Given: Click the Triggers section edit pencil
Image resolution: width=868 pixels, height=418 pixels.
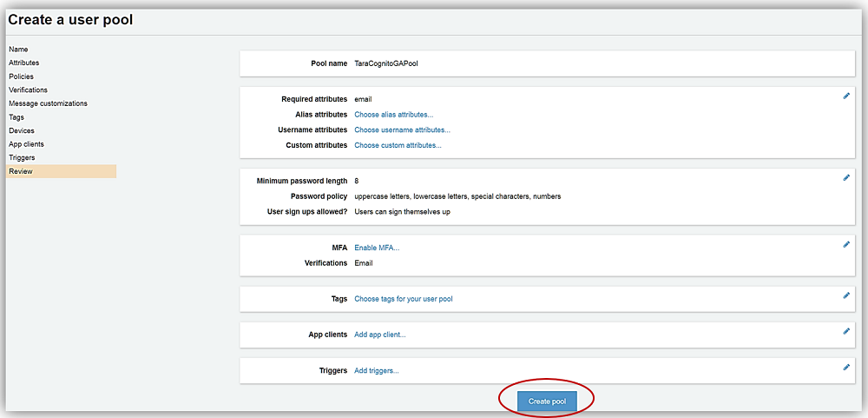Looking at the screenshot, I should coord(846,367).
